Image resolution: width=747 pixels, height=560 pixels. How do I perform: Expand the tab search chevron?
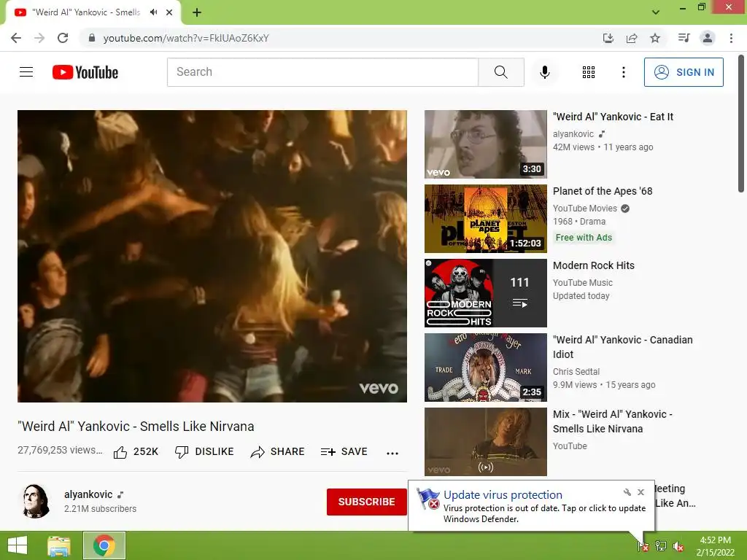[656, 12]
